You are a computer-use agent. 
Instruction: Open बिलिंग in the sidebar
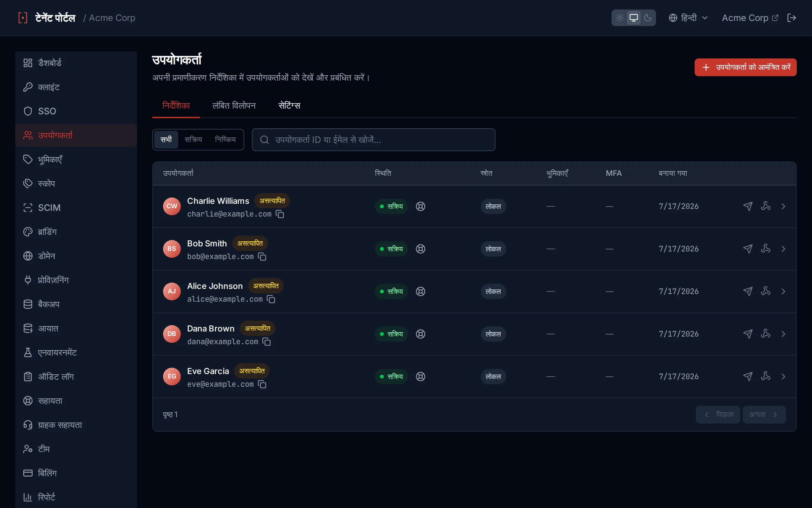pyautogui.click(x=76, y=473)
